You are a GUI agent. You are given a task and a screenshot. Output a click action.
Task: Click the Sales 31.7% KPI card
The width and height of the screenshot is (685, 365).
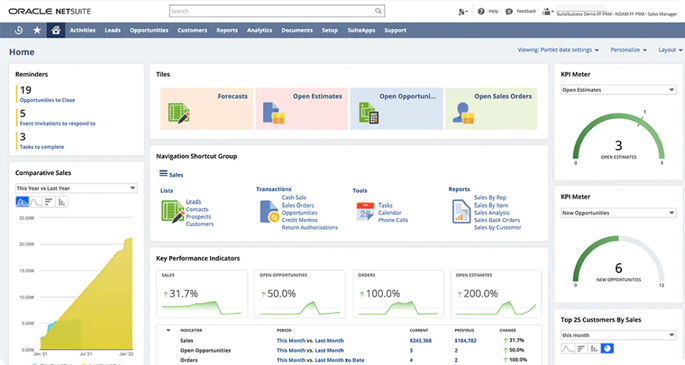tap(202, 293)
